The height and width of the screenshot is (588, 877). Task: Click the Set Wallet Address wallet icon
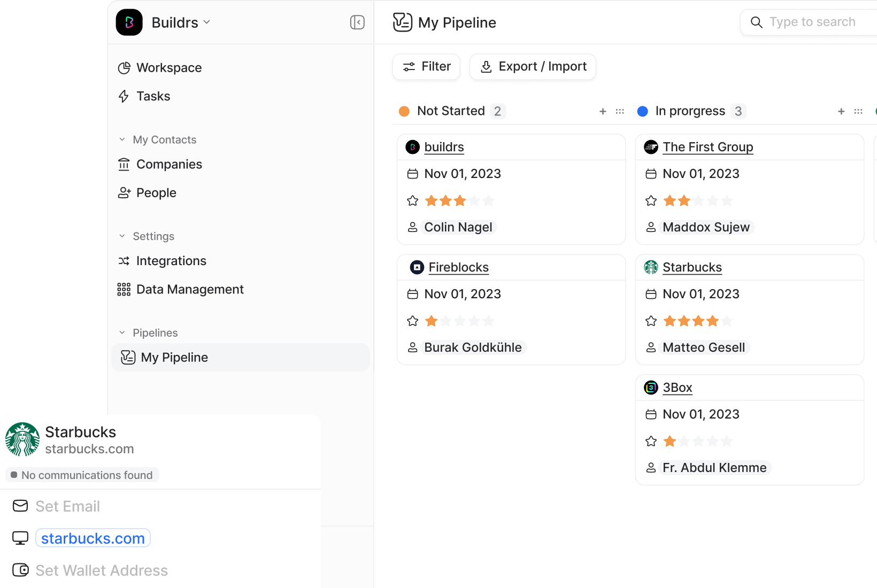tap(20, 570)
